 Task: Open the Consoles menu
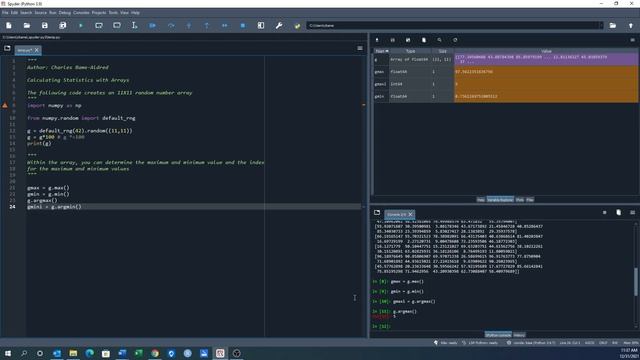coord(81,13)
